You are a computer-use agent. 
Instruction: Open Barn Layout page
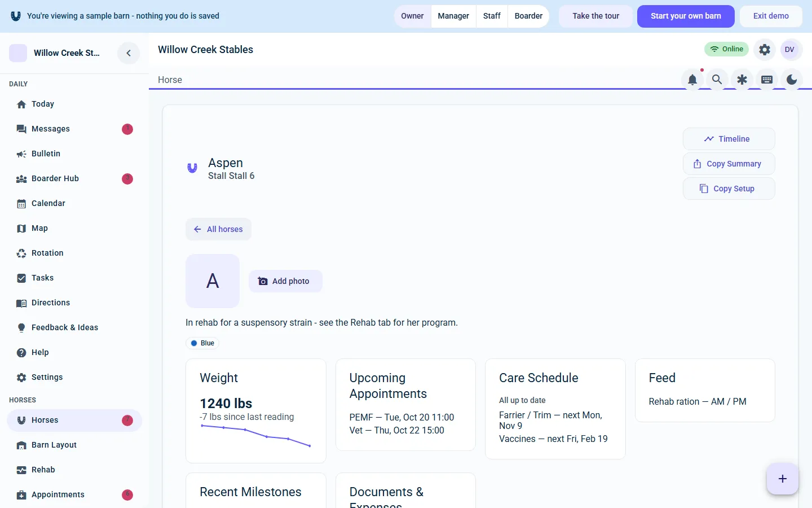[74, 445]
